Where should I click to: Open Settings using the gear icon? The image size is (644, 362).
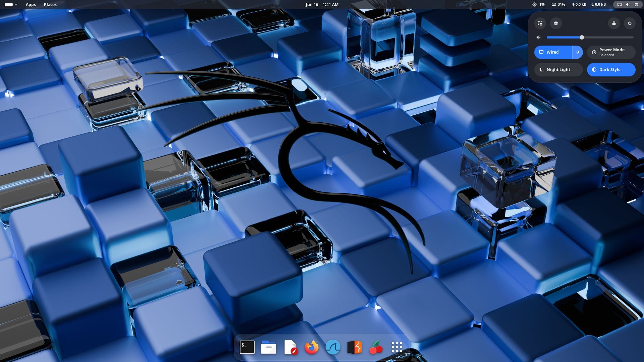tap(556, 23)
